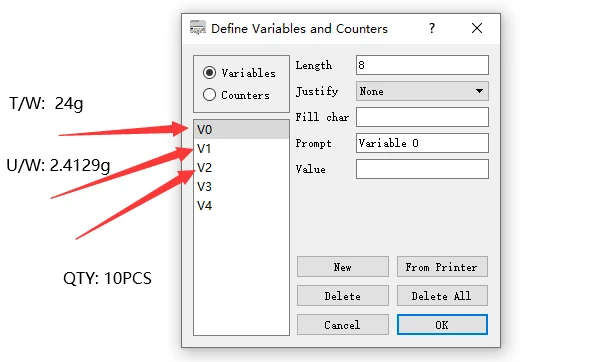
Task: Click the empty Value input field
Action: [x=422, y=169]
